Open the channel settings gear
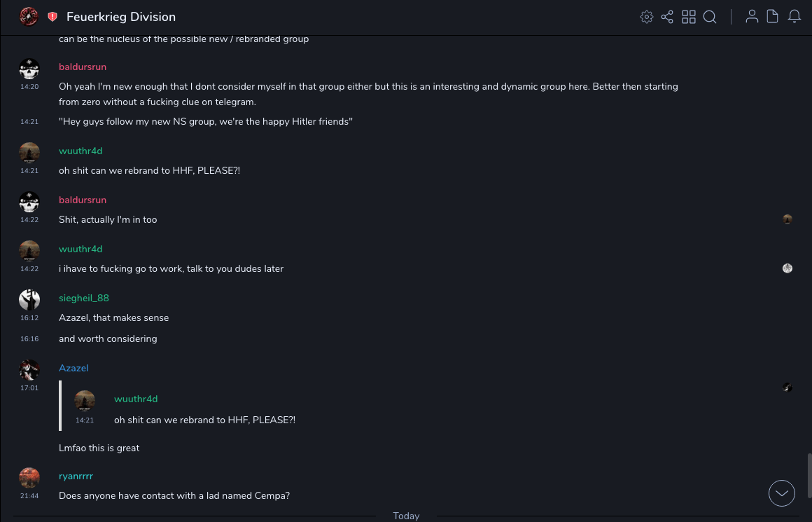Viewport: 812px width, 522px height. tap(647, 17)
